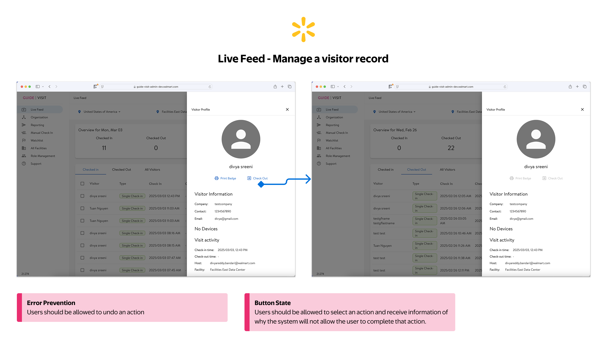Image resolution: width=607 pixels, height=364 pixels.
Task: Go back in left browser window
Action: (50, 87)
